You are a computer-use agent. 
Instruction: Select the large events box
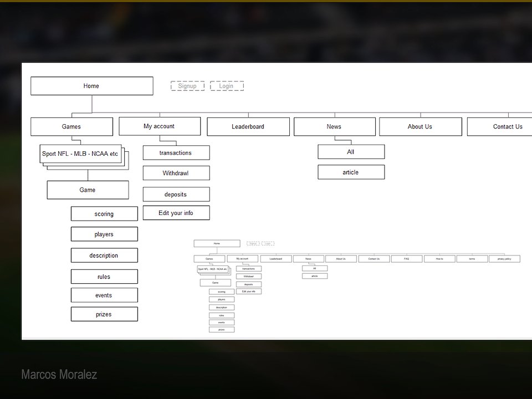click(x=105, y=295)
